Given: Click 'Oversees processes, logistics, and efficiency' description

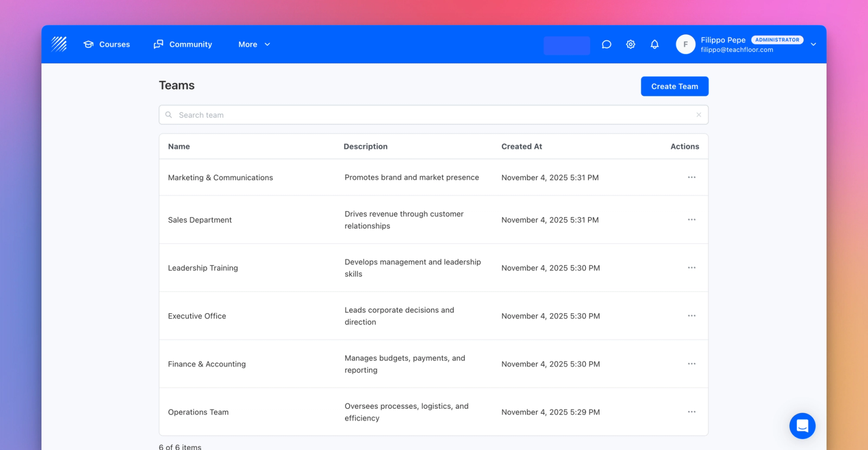Looking at the screenshot, I should pyautogui.click(x=406, y=412).
